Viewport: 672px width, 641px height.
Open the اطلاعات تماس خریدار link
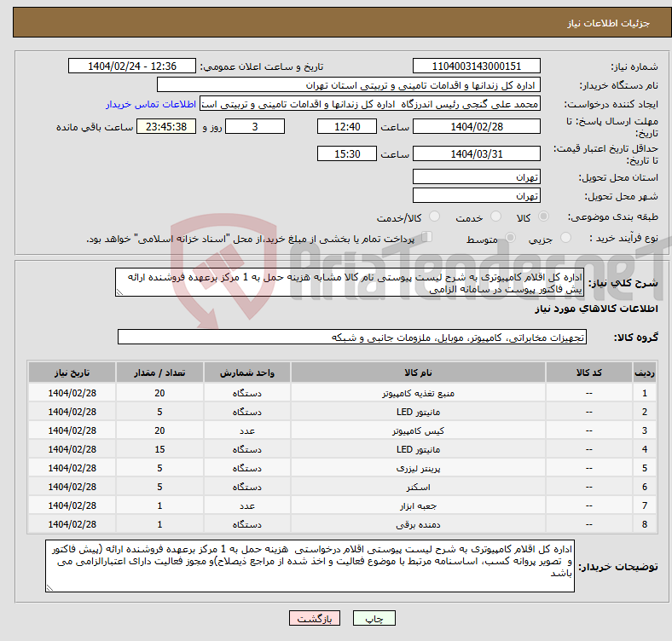click(x=151, y=104)
